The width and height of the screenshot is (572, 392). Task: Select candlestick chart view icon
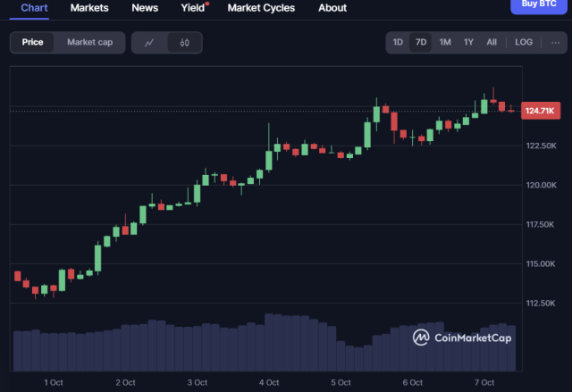tap(184, 42)
